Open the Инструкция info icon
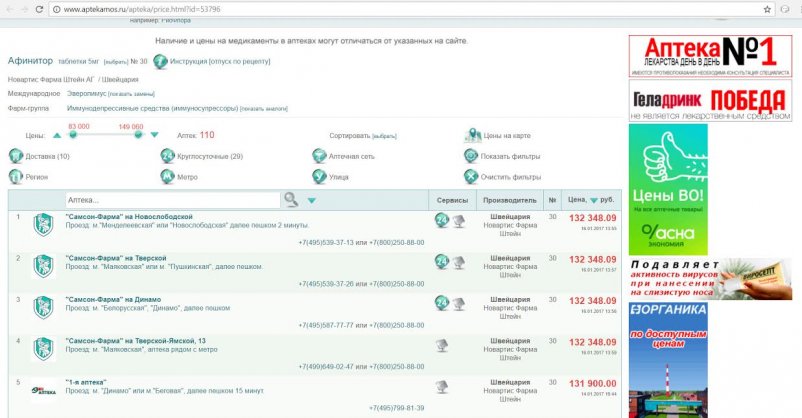This screenshot has height=418, width=802. [161, 61]
